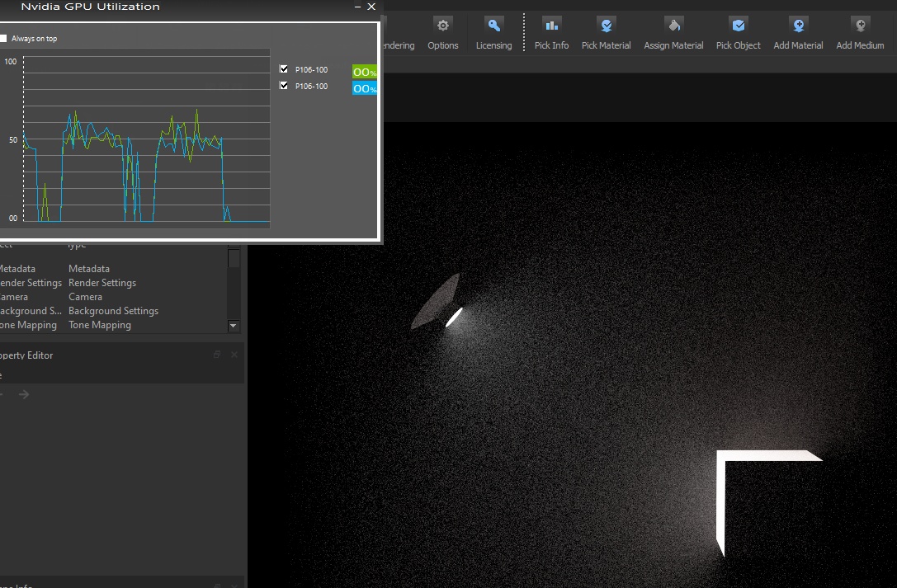Uncheck the second P106-100 GPU (blue)
897x588 pixels.
[x=284, y=85]
